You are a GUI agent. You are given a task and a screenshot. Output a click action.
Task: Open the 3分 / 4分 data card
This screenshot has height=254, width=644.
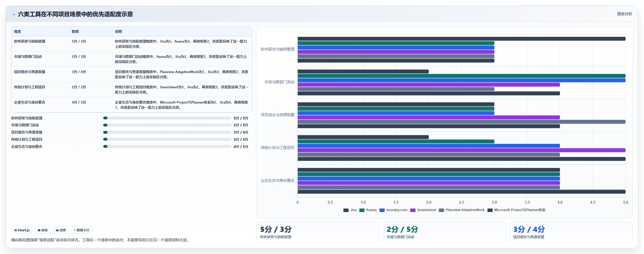coord(571,232)
